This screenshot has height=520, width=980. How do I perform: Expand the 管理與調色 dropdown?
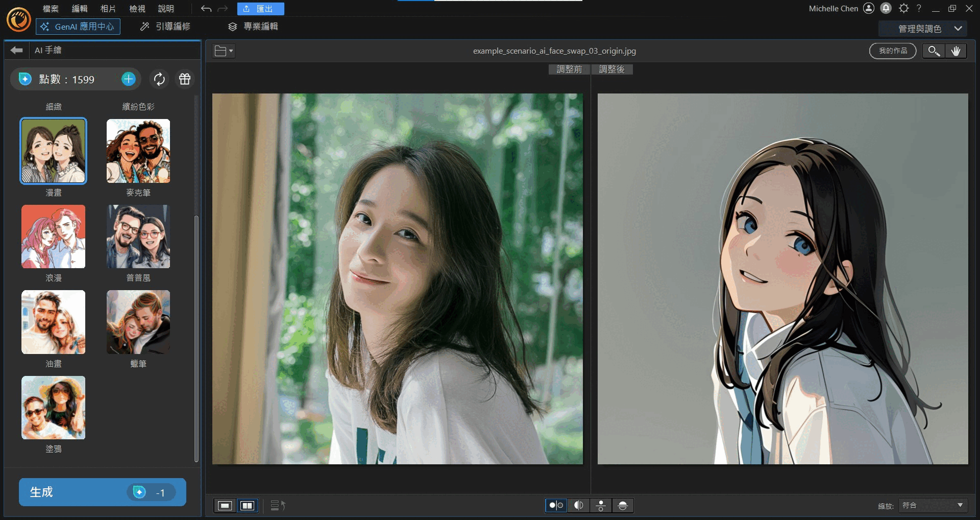958,29
